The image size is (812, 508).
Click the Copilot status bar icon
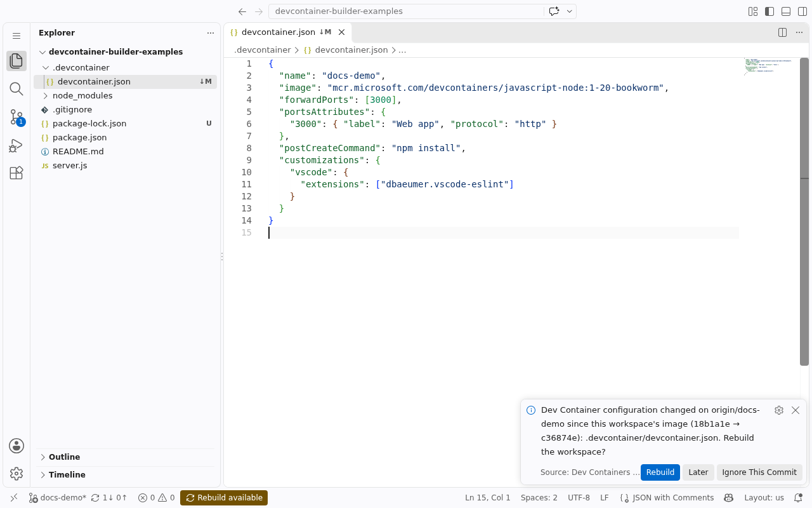point(729,498)
